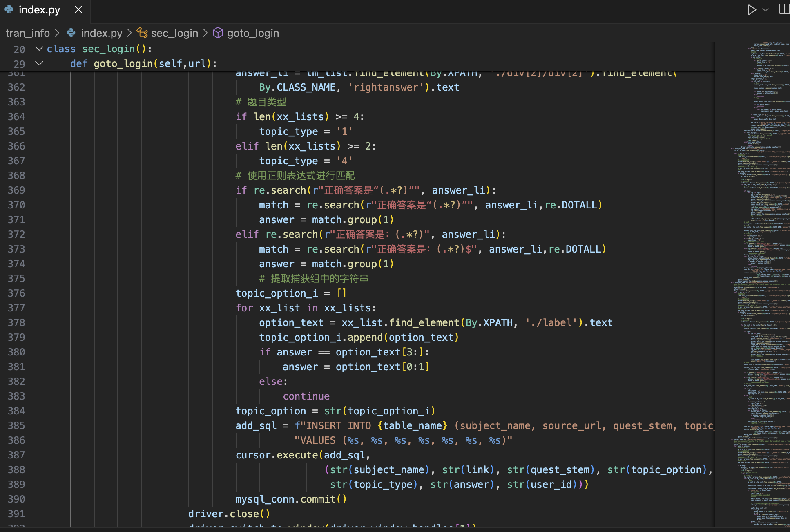
Task: Click line number 385 in gutter
Action: coord(16,426)
